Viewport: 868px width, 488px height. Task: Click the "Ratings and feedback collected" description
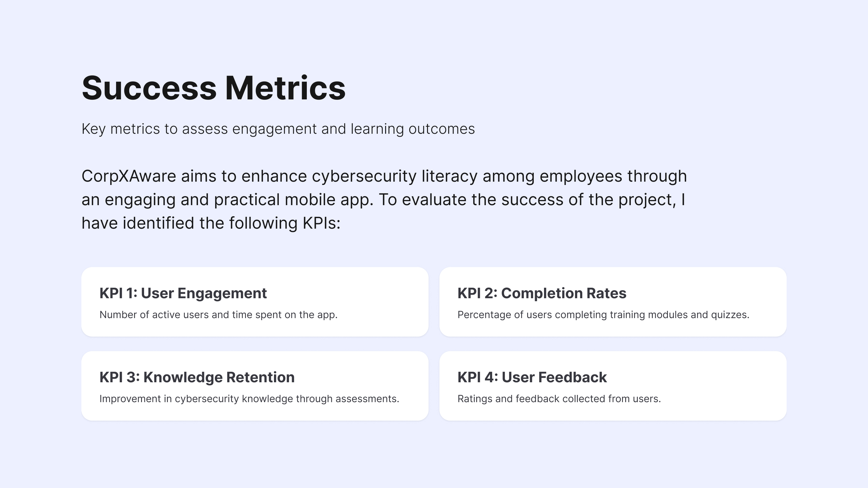click(x=559, y=399)
